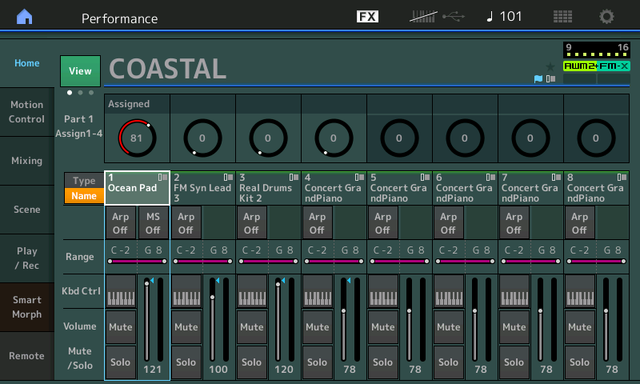Go to the Play / Rec tab

click(27, 258)
